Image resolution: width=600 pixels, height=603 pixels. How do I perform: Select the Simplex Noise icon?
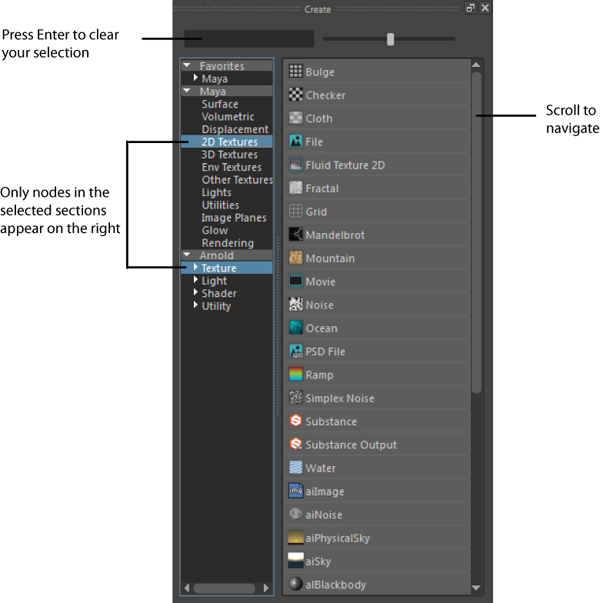(296, 398)
